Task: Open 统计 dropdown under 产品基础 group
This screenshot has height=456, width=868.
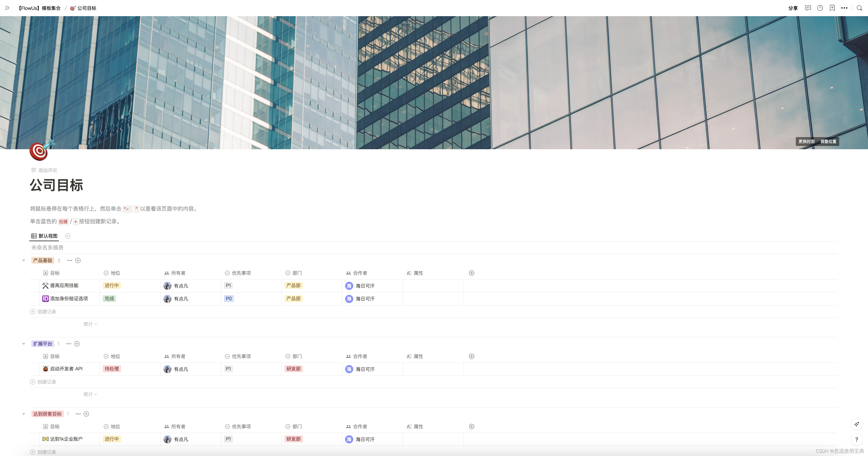Action: point(90,324)
